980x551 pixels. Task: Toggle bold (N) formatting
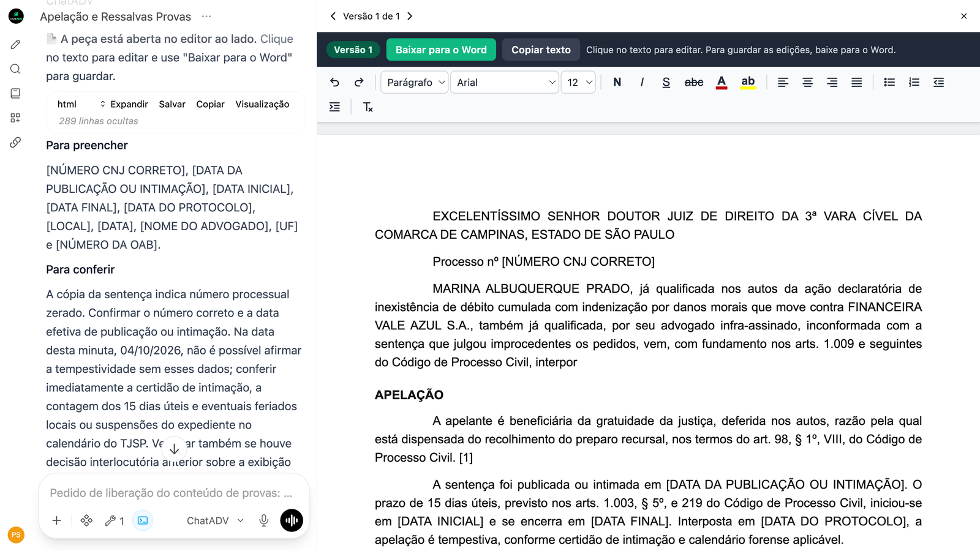pyautogui.click(x=617, y=82)
